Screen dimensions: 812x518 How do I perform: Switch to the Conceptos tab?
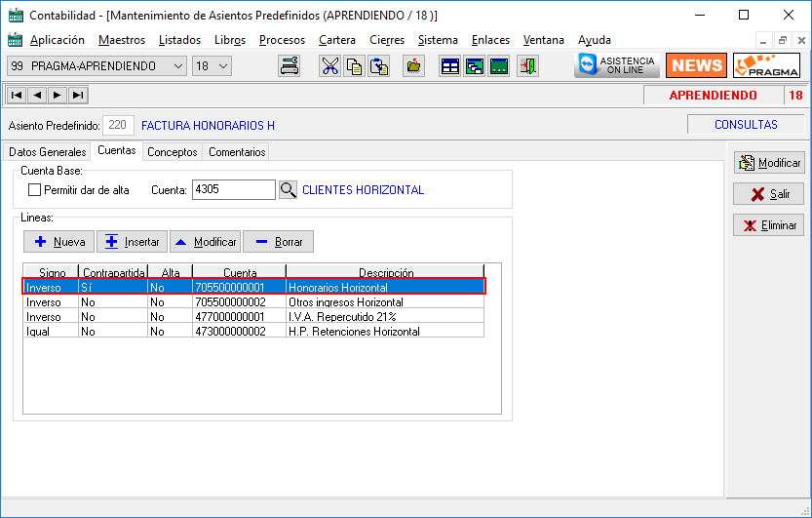pyautogui.click(x=172, y=152)
